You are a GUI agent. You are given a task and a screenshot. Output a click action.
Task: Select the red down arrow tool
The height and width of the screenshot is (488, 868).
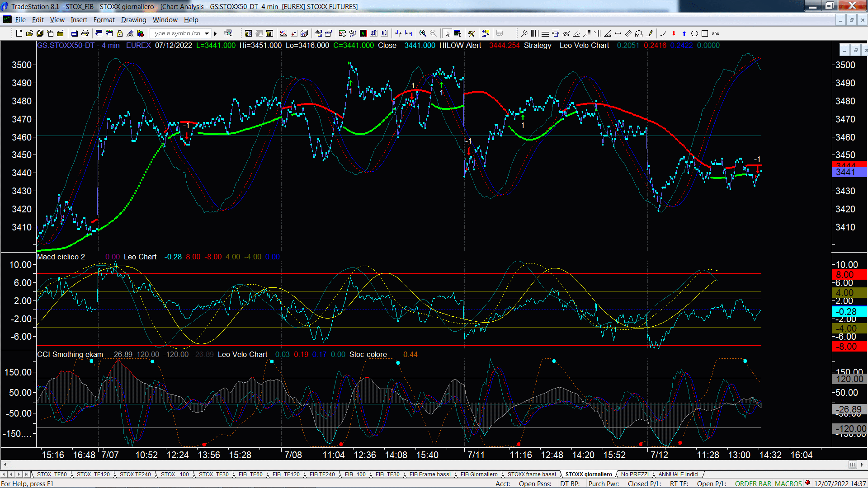click(674, 33)
